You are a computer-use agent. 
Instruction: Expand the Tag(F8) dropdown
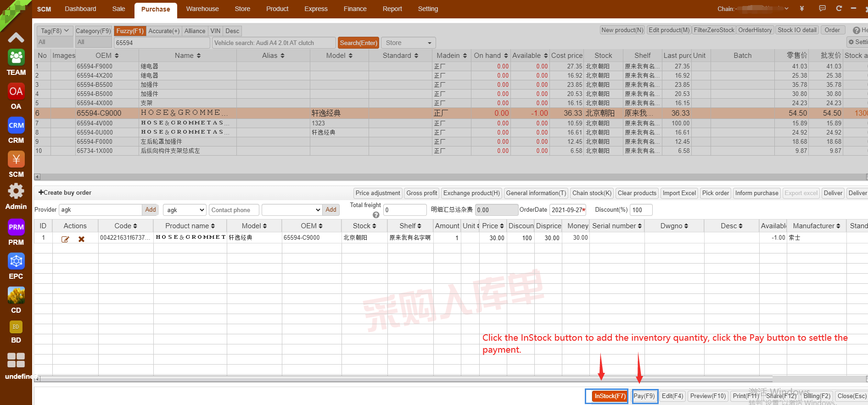[x=55, y=31]
